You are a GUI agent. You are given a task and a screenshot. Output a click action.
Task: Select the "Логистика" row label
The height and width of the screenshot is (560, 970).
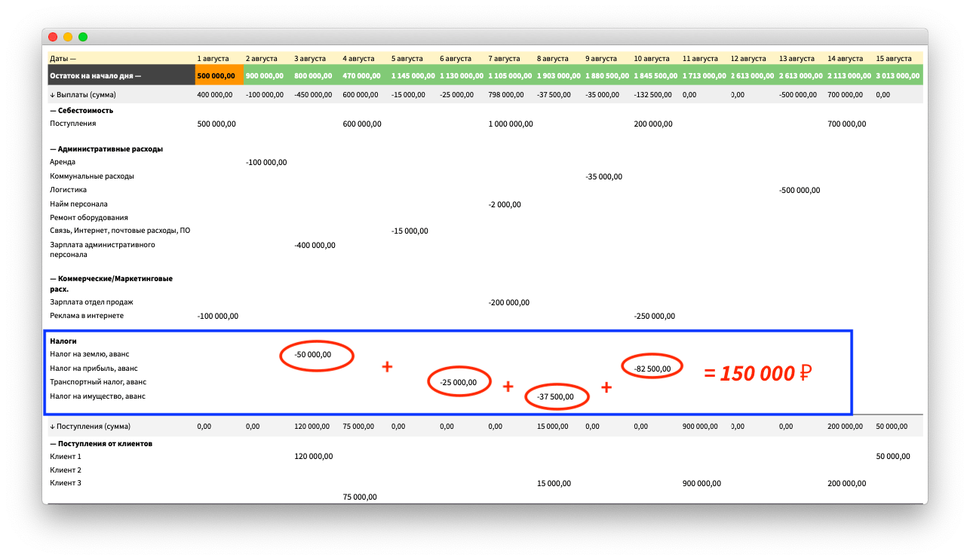click(69, 190)
